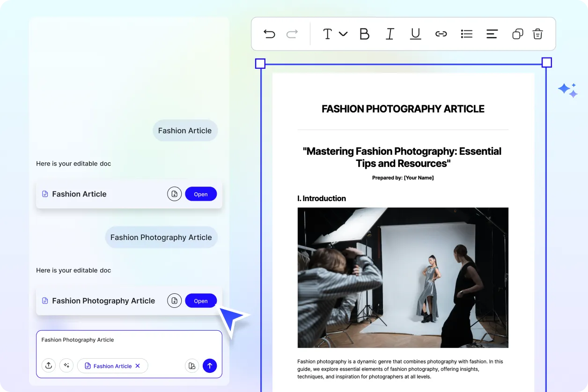This screenshot has width=588, height=392.
Task: Open text alignment options
Action: [x=492, y=34]
